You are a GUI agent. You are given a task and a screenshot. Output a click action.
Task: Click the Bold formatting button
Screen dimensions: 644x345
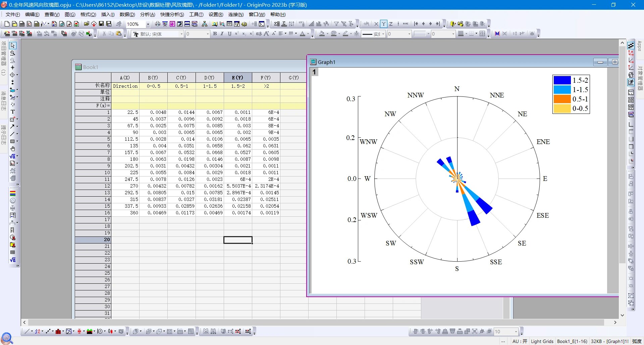click(x=215, y=34)
